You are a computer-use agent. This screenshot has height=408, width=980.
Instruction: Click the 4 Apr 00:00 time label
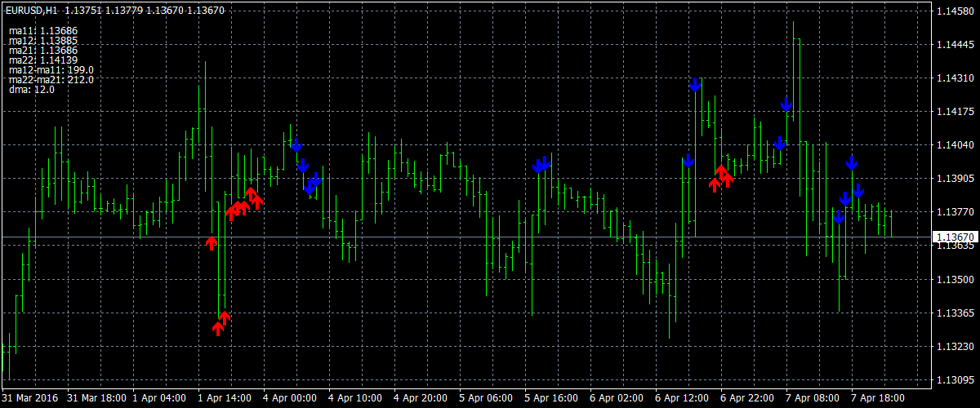tap(290, 398)
